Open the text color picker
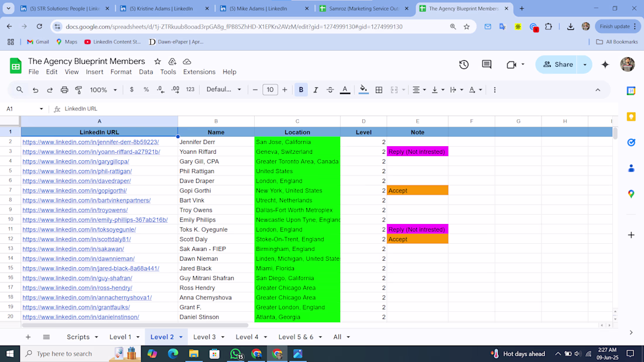Screen dimensions: 644x362 (x=345, y=90)
